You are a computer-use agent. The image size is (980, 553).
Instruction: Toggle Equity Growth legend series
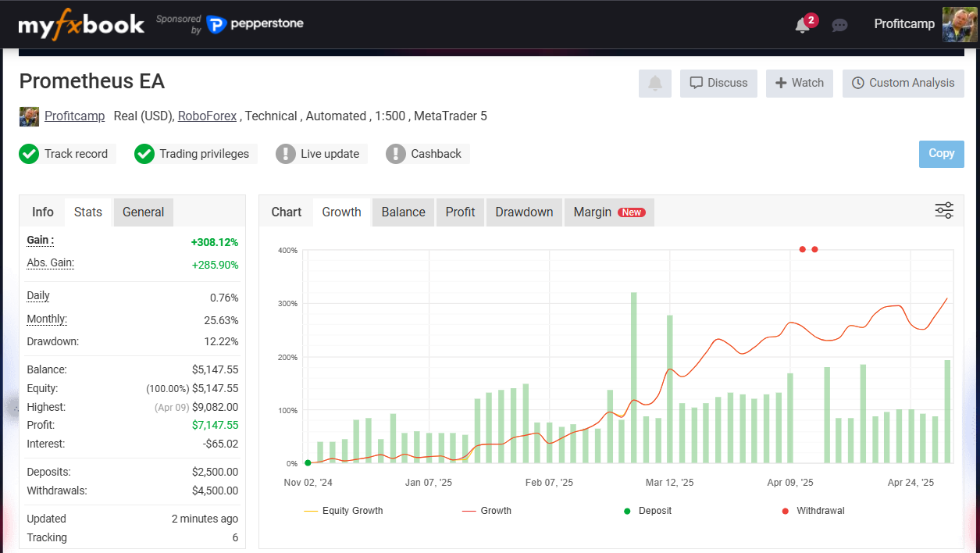[344, 511]
